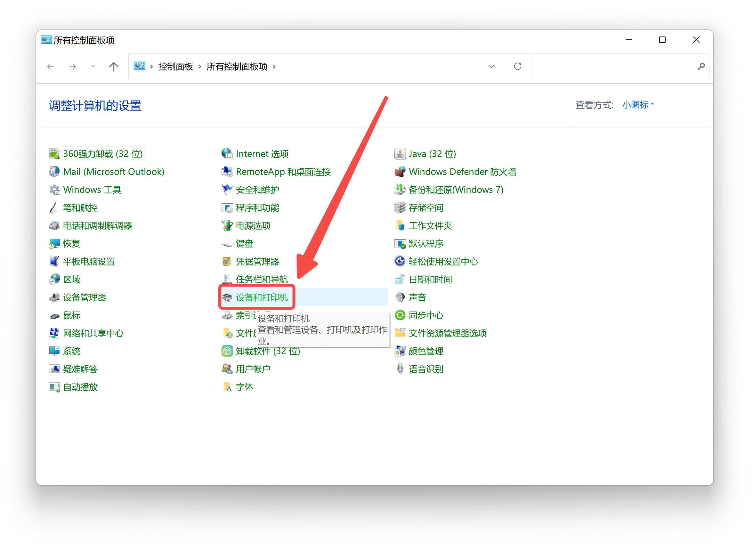Open the 小图标 view mode dropdown
Screen dimensions: 753x560
pos(638,105)
